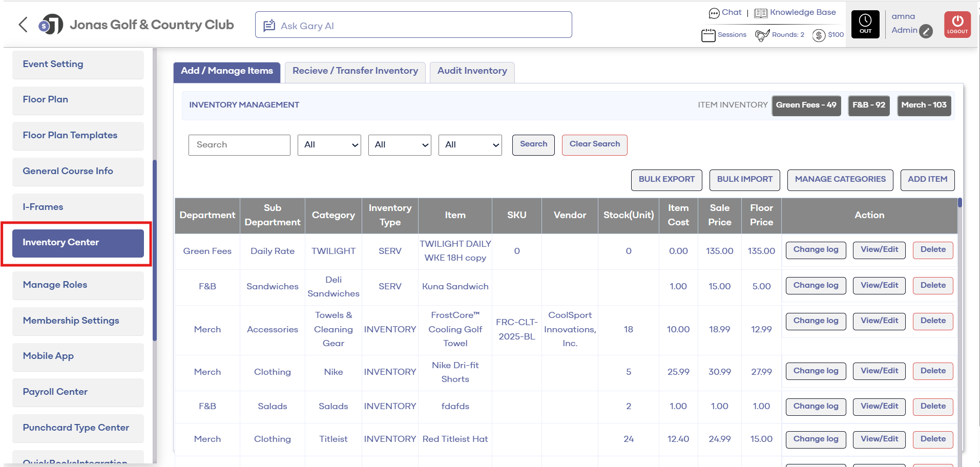This screenshot has height=467, width=980.
Task: Switch to Recieve / Transfer Inventory tab
Action: pos(355,71)
